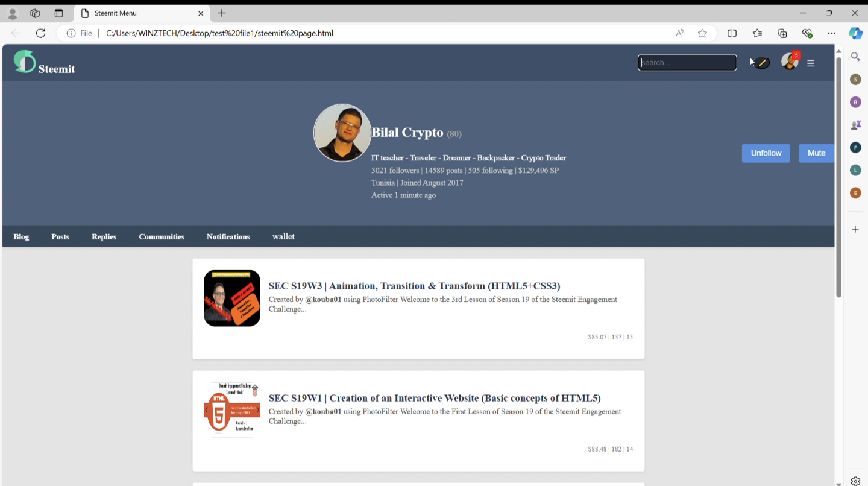This screenshot has width=868, height=486.
Task: Focus the Steemit search field
Action: (x=687, y=63)
